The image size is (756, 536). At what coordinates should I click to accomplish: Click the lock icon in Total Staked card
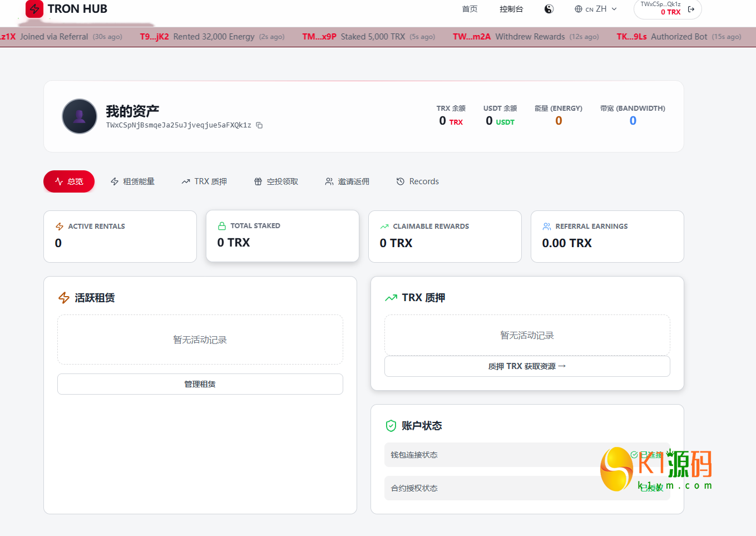pyautogui.click(x=222, y=226)
